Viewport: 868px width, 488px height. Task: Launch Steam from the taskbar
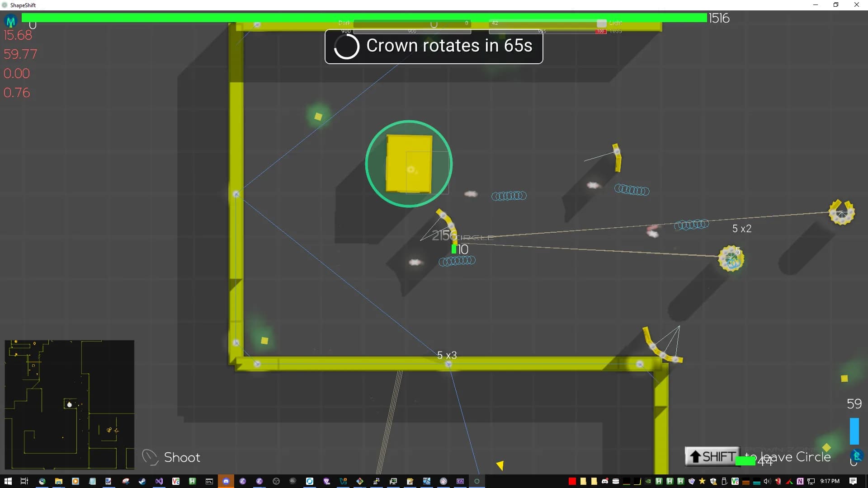point(142,481)
